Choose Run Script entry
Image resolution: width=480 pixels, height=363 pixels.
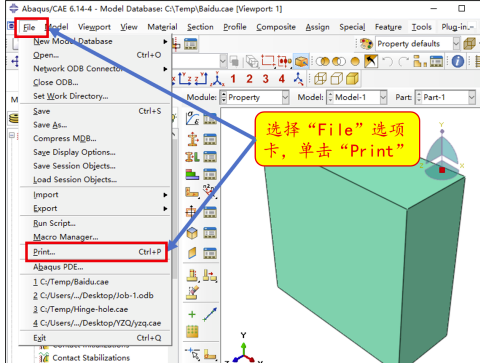pos(95,223)
